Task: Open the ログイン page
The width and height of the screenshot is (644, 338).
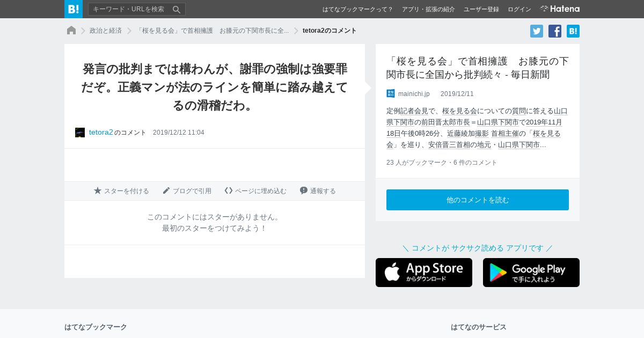Action: pos(519,9)
